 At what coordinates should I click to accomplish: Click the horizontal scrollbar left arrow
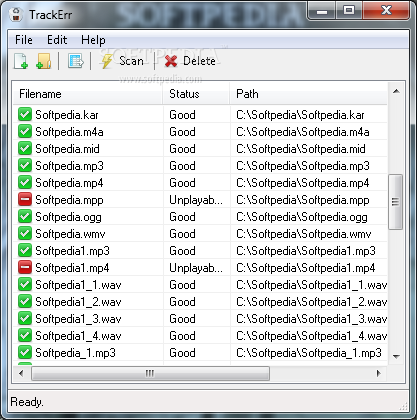click(x=21, y=373)
